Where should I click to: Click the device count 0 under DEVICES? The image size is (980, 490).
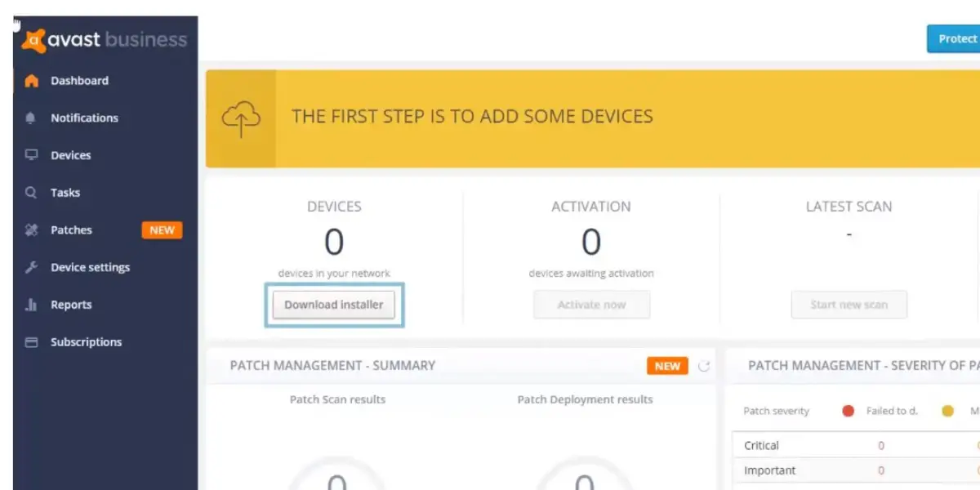click(x=334, y=242)
